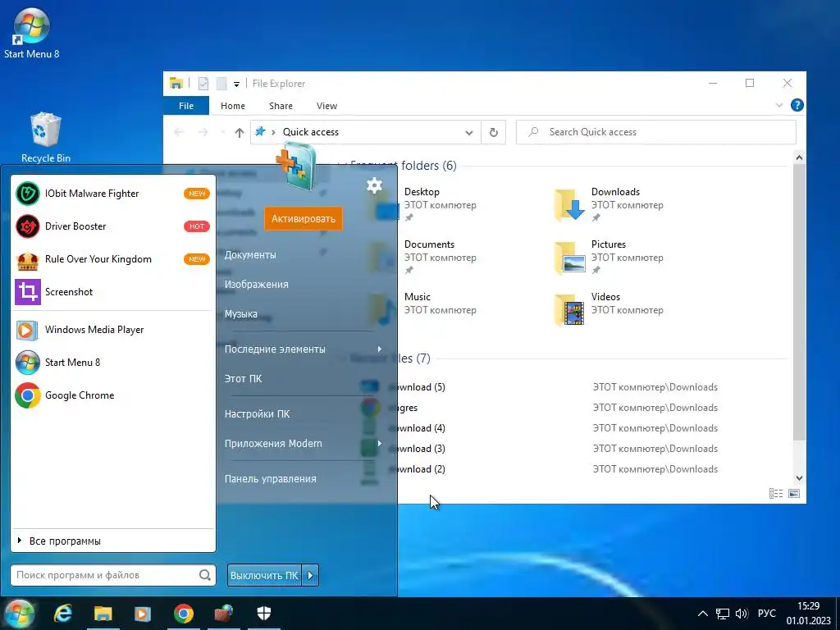Open Internet Explorer from taskbar
The width and height of the screenshot is (840, 630).
click(63, 614)
